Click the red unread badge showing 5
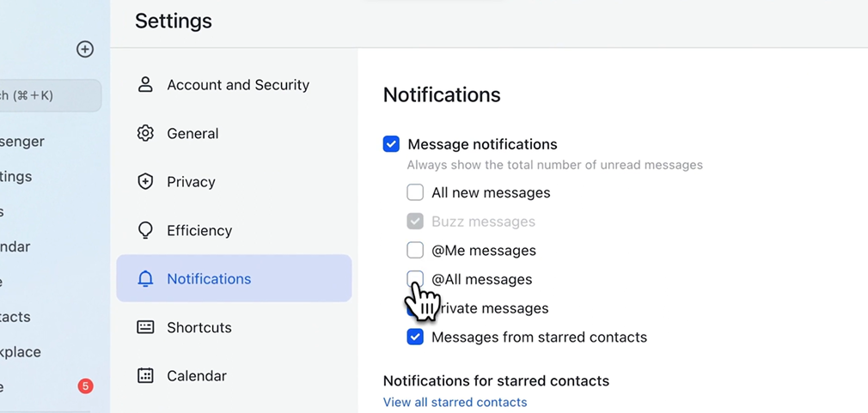The width and height of the screenshot is (868, 413). 85,386
